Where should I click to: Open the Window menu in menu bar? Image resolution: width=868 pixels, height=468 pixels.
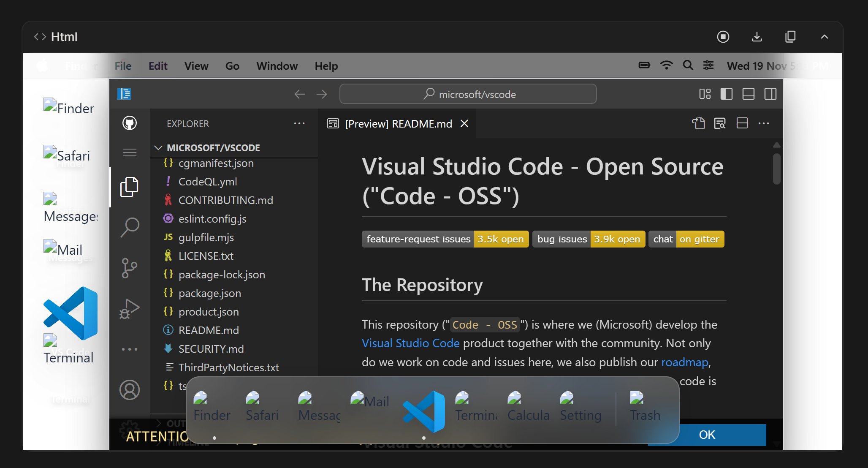tap(277, 66)
